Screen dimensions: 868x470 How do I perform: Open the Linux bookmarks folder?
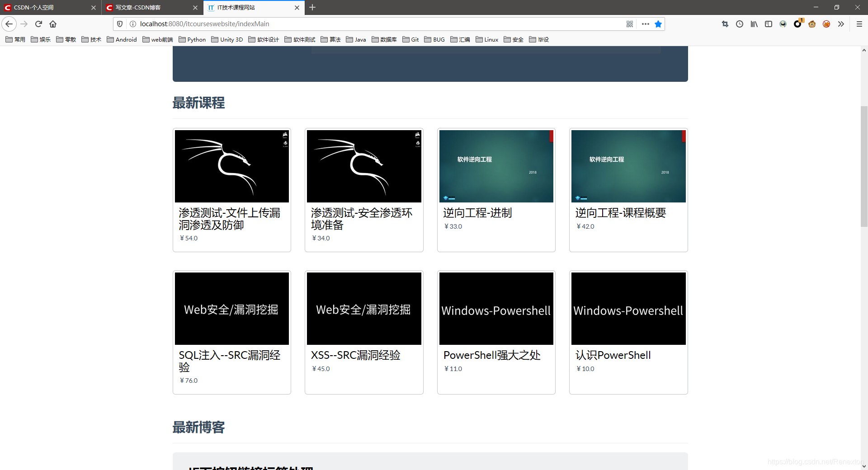pyautogui.click(x=487, y=39)
